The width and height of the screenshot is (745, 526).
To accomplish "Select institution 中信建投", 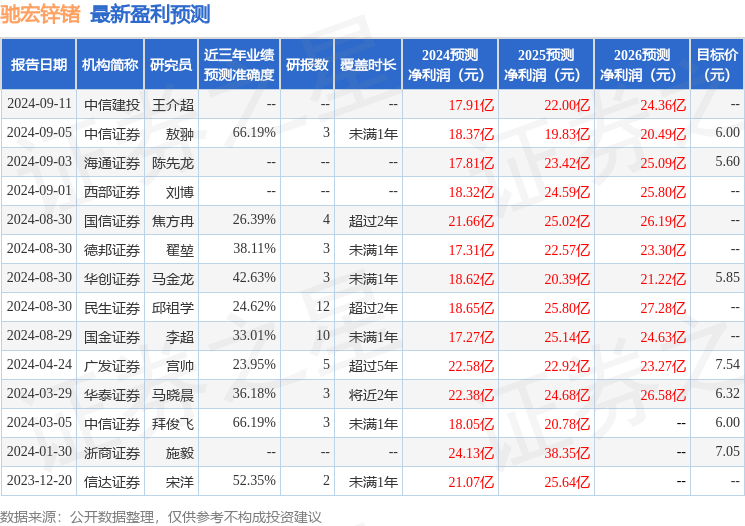I will tap(112, 105).
